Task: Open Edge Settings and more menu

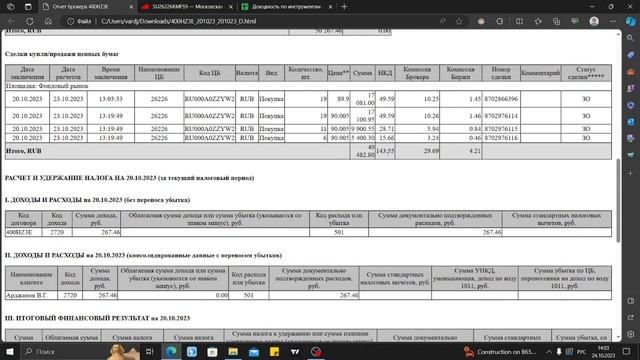Action: click(x=613, y=21)
